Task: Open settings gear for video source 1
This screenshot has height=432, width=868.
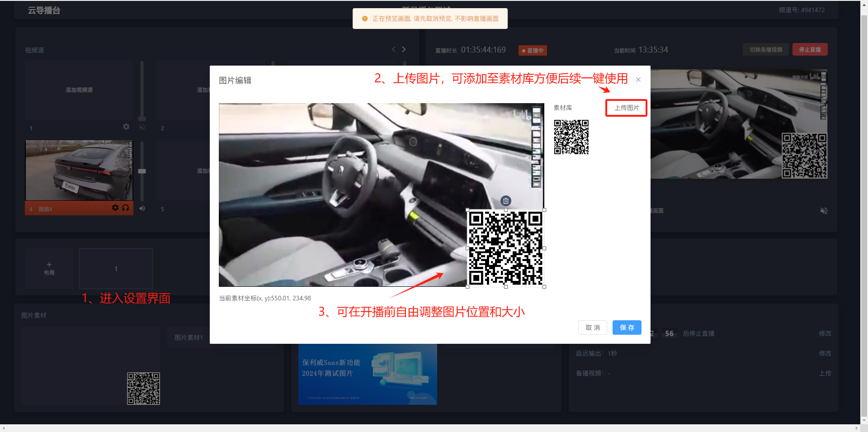Action: (x=126, y=127)
